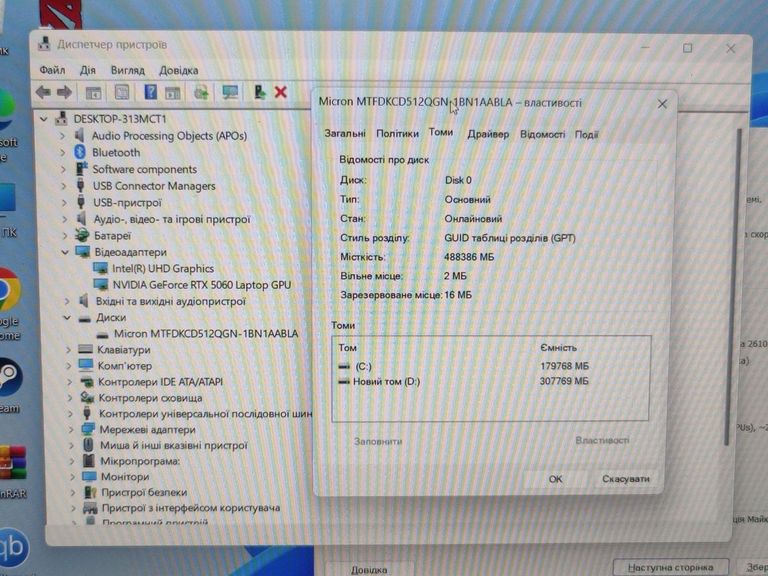Open the Файл menu
The height and width of the screenshot is (576, 768).
52,70
